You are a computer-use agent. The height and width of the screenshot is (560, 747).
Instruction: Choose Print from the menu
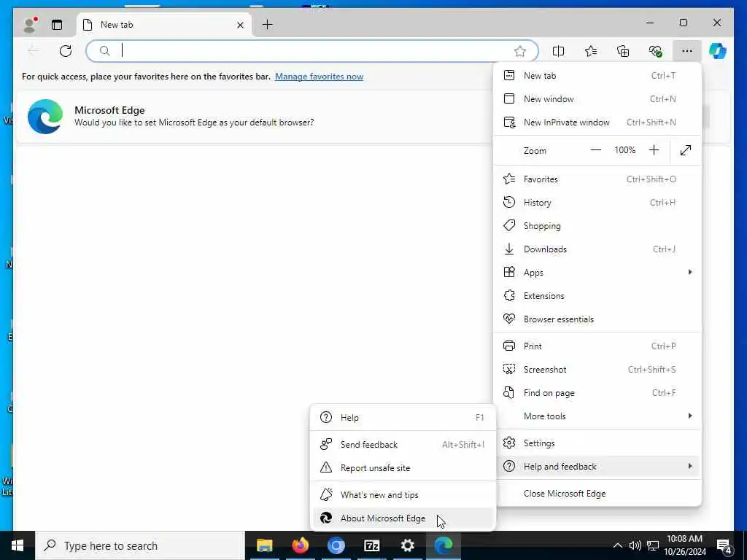(x=597, y=346)
